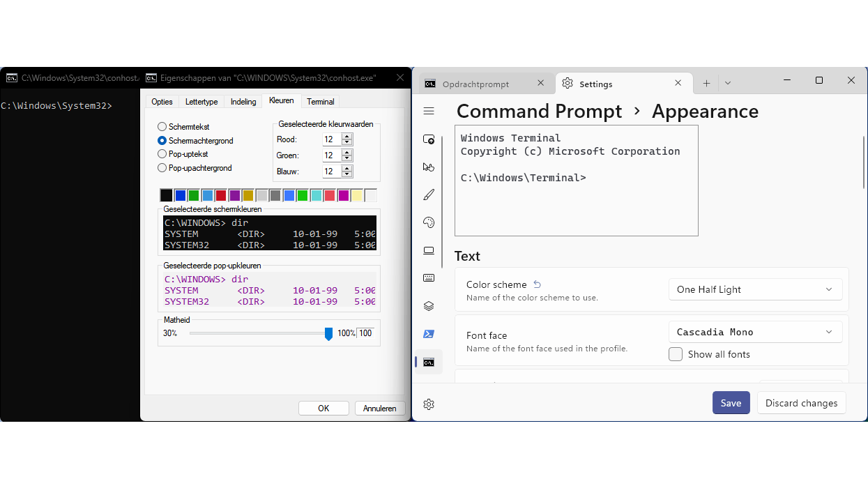
Task: Pick the purple color swatch
Action: pos(234,195)
